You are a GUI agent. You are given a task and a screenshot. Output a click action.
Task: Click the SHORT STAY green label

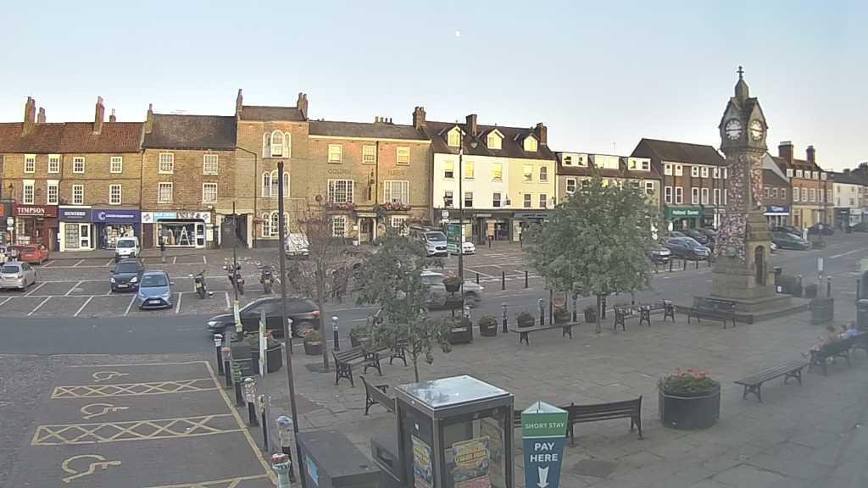545,426
